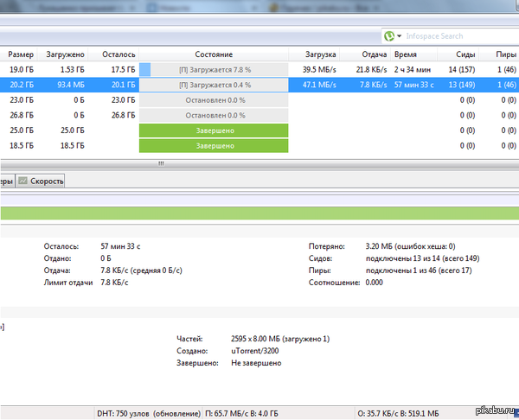Click the chart icon on Скорость tab
The image size is (519, 420).
pos(23,181)
